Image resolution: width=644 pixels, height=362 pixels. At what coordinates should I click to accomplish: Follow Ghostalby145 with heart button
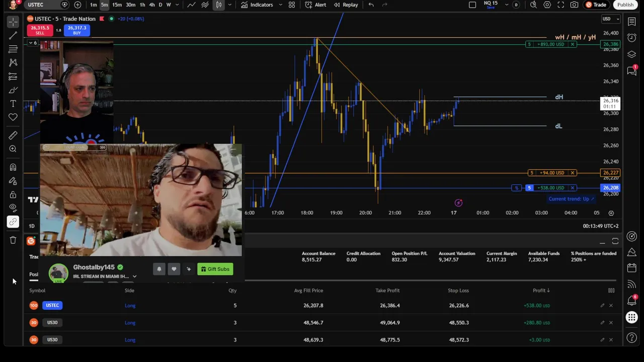coord(174,269)
